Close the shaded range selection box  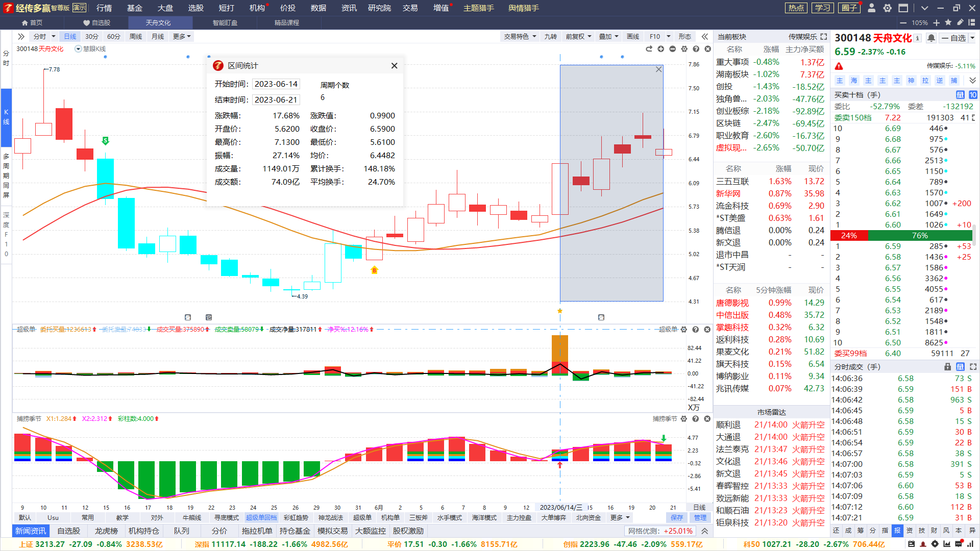pos(659,69)
